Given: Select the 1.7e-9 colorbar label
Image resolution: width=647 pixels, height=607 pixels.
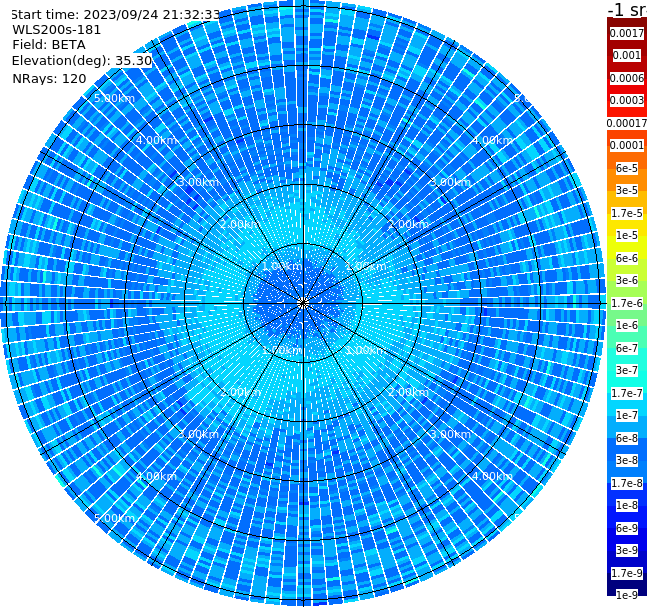Looking at the screenshot, I should 627,573.
